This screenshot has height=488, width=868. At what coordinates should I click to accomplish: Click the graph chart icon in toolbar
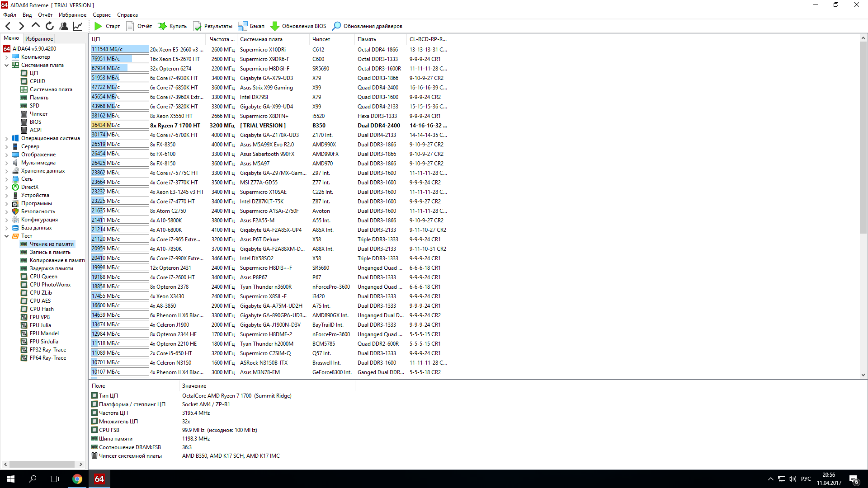tap(78, 26)
